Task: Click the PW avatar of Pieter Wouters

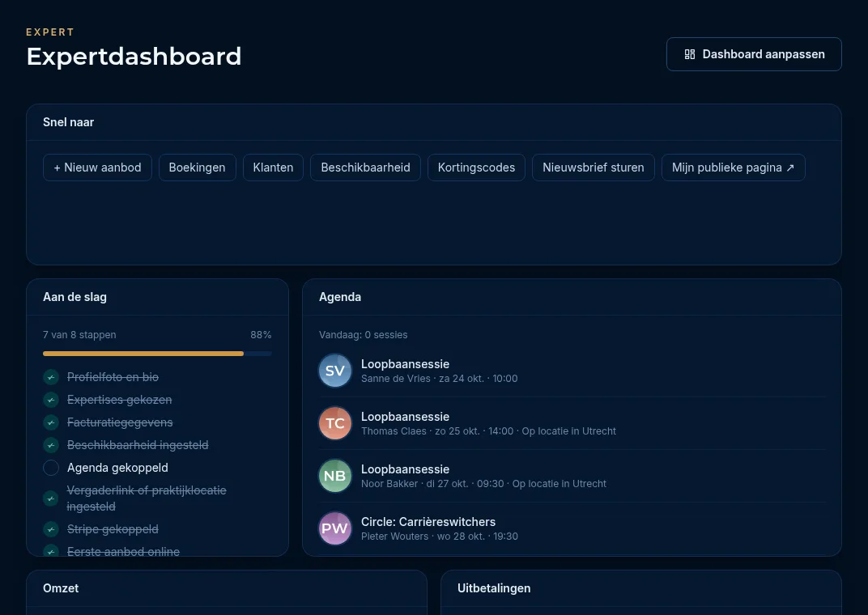Action: pos(335,528)
